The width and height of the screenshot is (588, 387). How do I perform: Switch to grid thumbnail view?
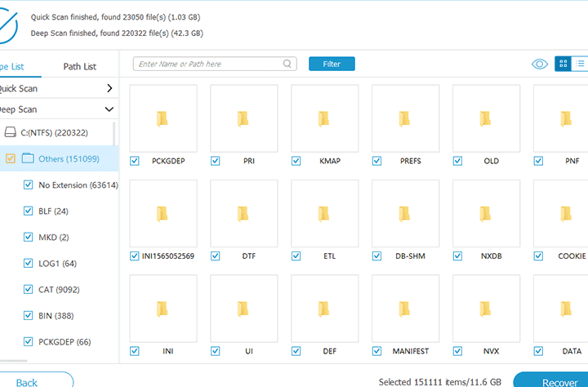pyautogui.click(x=563, y=64)
